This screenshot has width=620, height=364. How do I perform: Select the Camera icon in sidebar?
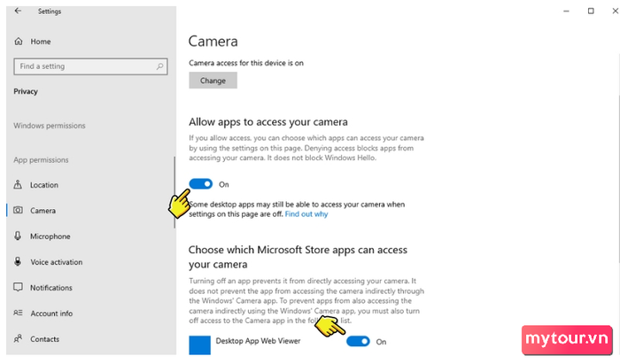pos(18,210)
